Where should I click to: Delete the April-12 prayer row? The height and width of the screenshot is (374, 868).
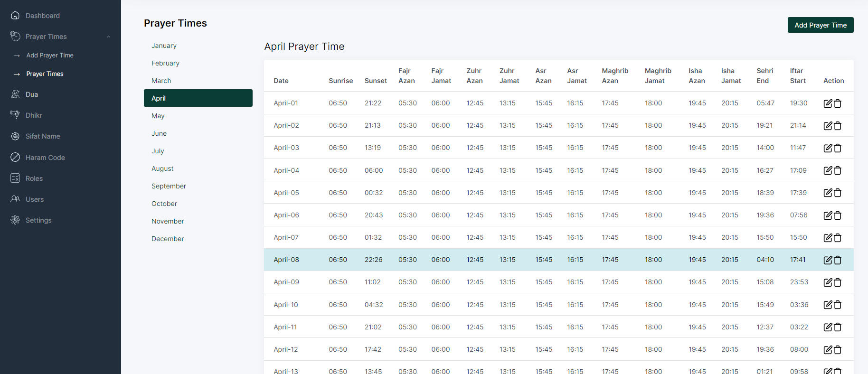[838, 350]
